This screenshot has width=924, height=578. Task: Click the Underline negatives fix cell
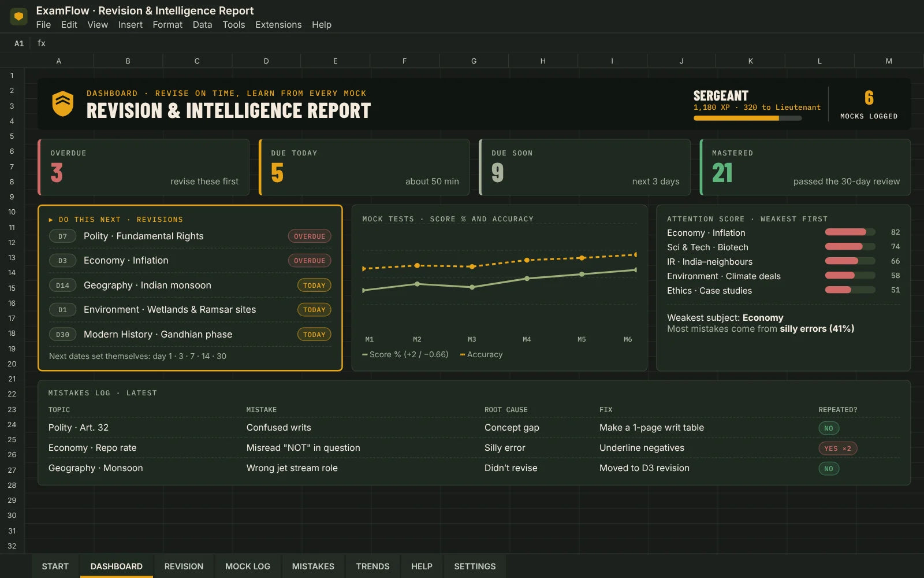[642, 448]
